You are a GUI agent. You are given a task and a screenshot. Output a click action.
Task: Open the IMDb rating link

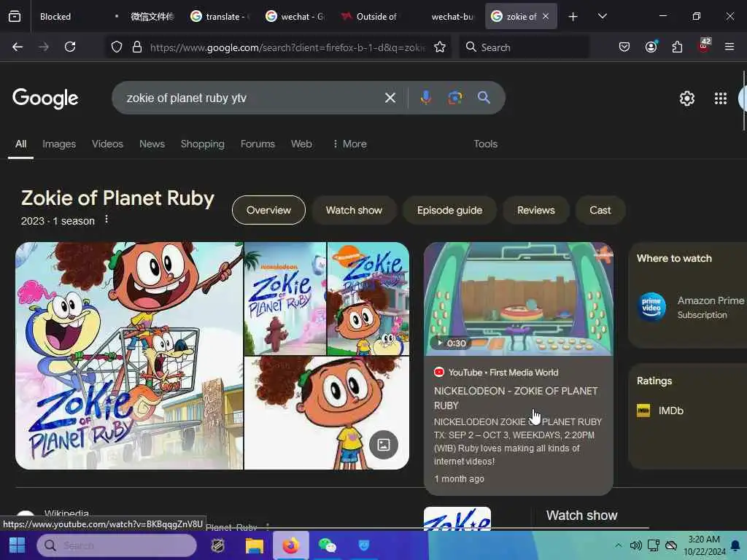(660, 411)
